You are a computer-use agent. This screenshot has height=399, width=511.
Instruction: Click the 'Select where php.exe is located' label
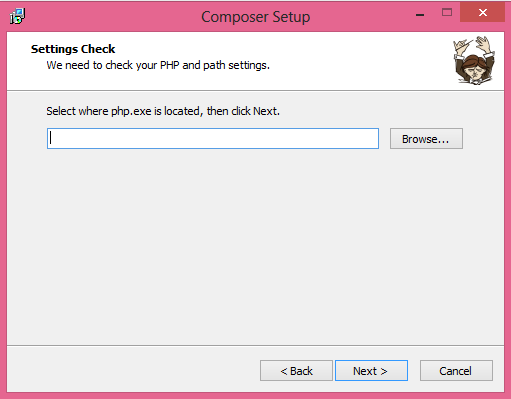(x=163, y=111)
